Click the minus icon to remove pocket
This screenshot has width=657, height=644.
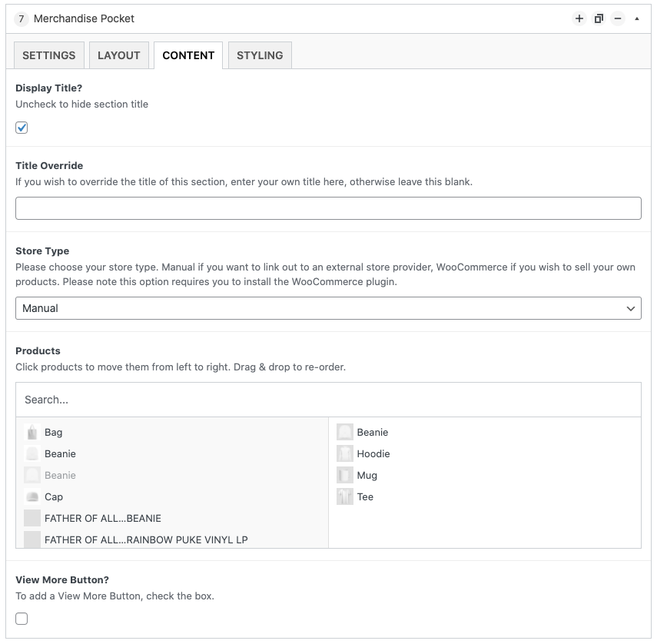coord(618,18)
